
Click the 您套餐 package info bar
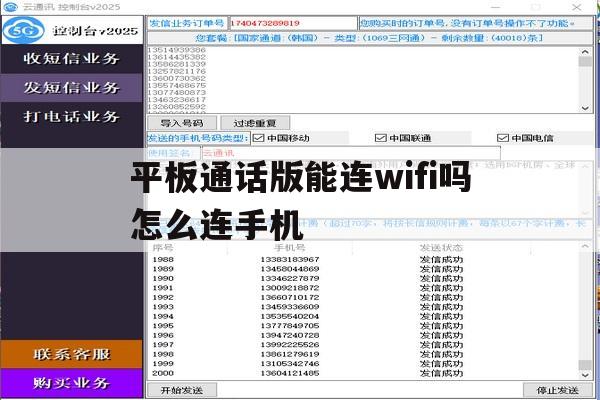370,38
